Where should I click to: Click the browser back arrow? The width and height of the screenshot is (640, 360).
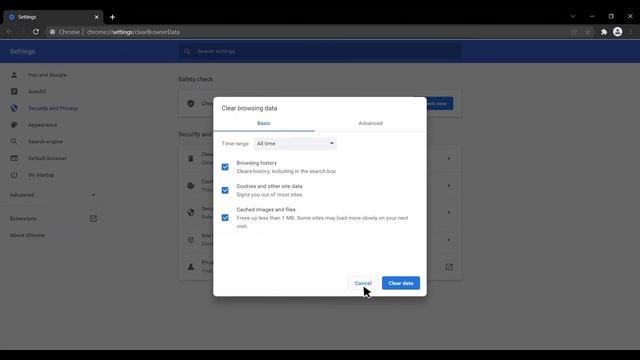coord(9,32)
